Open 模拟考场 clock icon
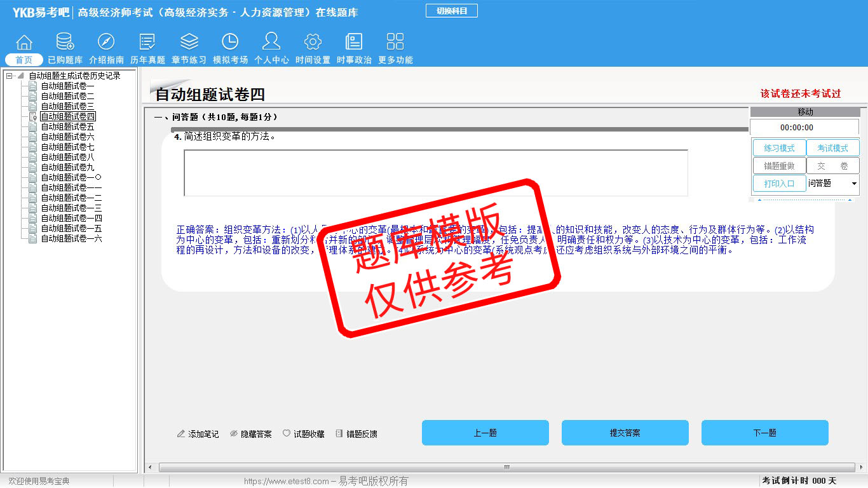The width and height of the screenshot is (868, 488). coord(230,43)
